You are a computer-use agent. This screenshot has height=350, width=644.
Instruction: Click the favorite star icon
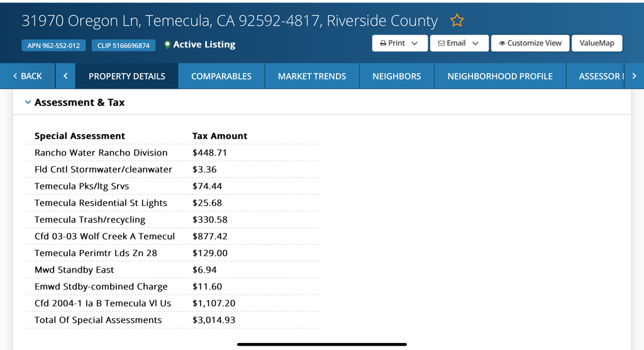coord(457,21)
